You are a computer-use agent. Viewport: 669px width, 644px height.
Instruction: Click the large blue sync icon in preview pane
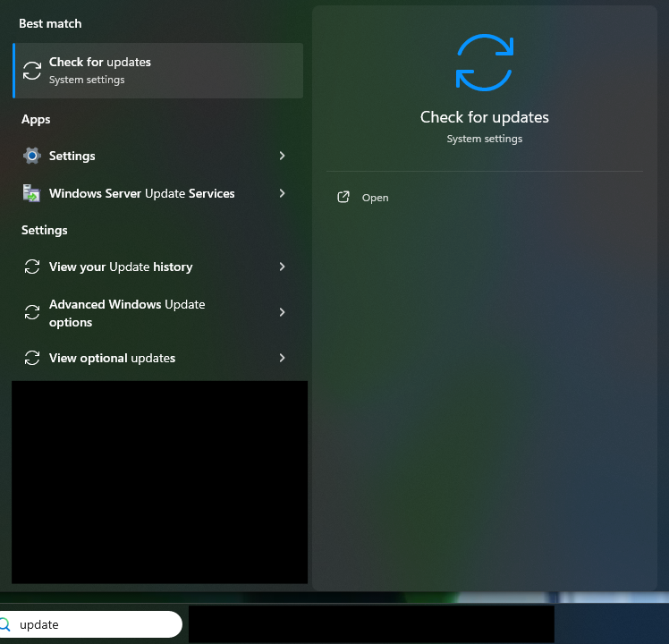(484, 63)
